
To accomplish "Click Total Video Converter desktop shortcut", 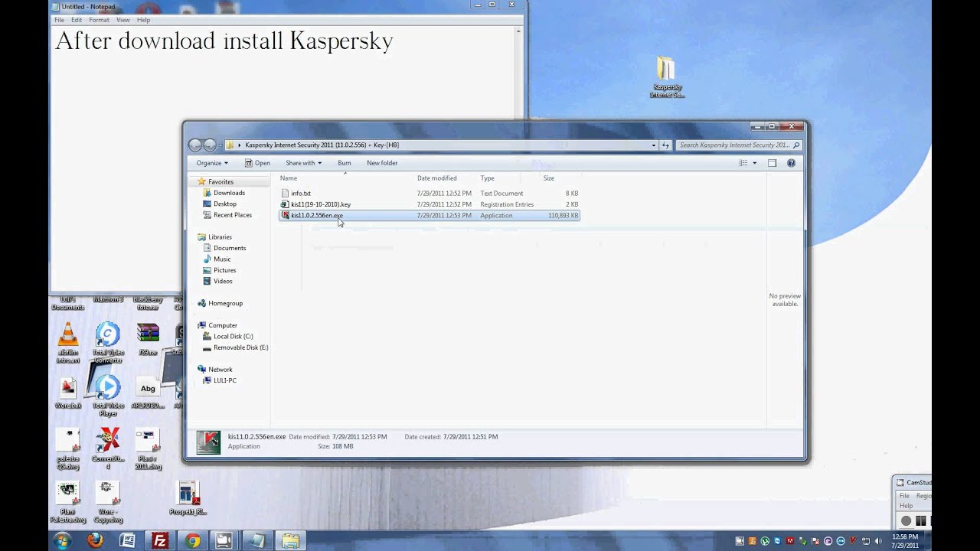I will tap(108, 342).
